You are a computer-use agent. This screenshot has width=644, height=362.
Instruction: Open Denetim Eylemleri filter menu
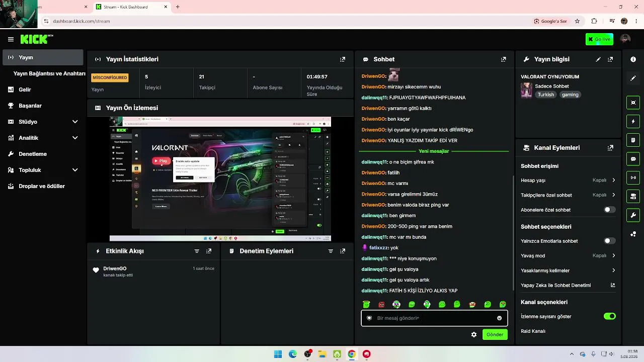click(331, 251)
